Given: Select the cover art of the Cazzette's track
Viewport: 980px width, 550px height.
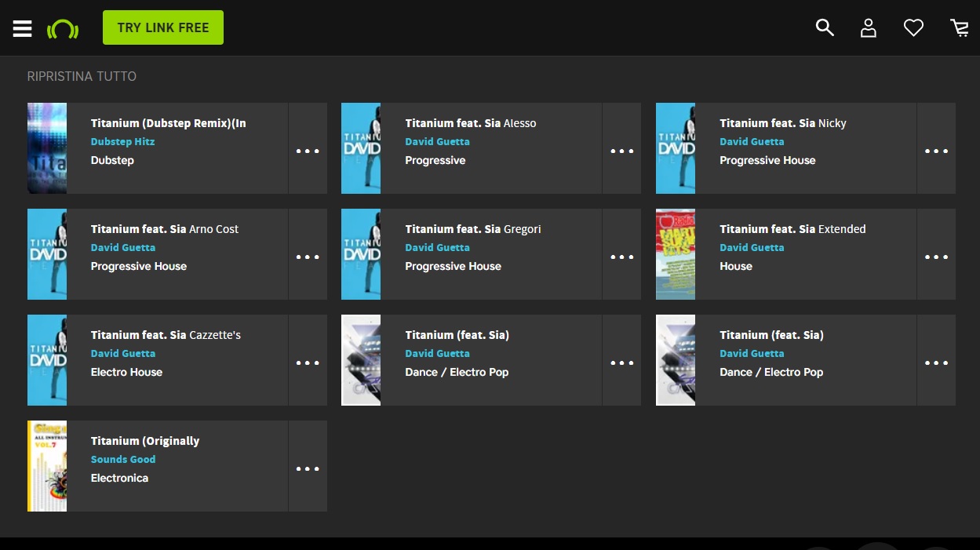Looking at the screenshot, I should (47, 360).
